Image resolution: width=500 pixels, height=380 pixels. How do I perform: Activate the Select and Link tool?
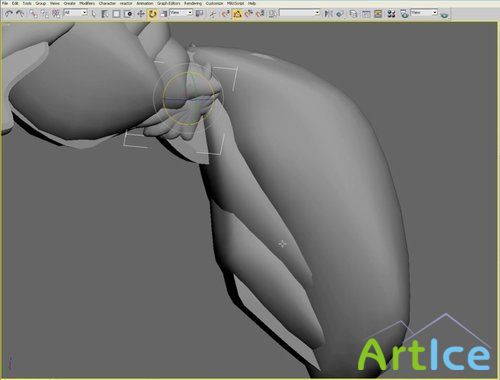click(x=33, y=14)
